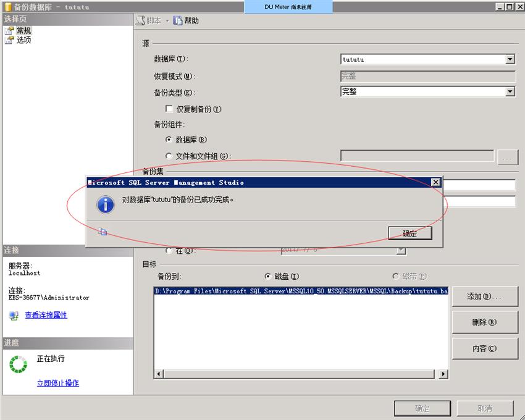This screenshot has height=420, width=525.
Task: Click the 删除 button
Action: click(x=485, y=322)
